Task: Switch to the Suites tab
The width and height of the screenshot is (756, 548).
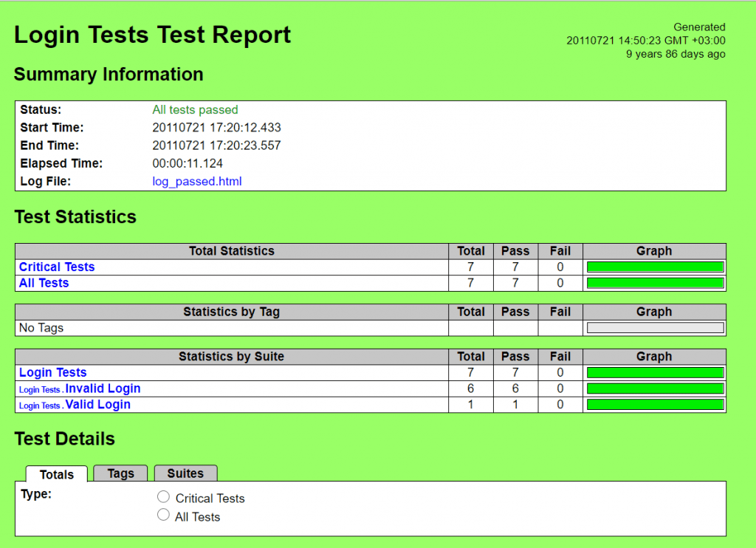Action: [x=185, y=473]
